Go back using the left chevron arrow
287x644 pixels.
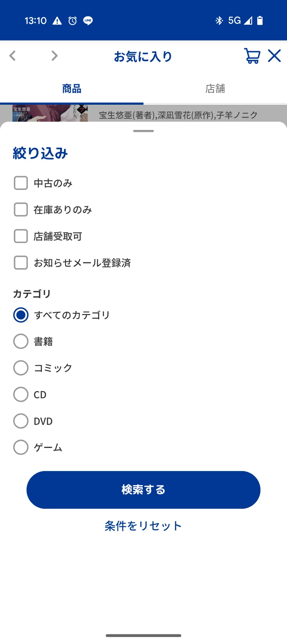click(13, 56)
